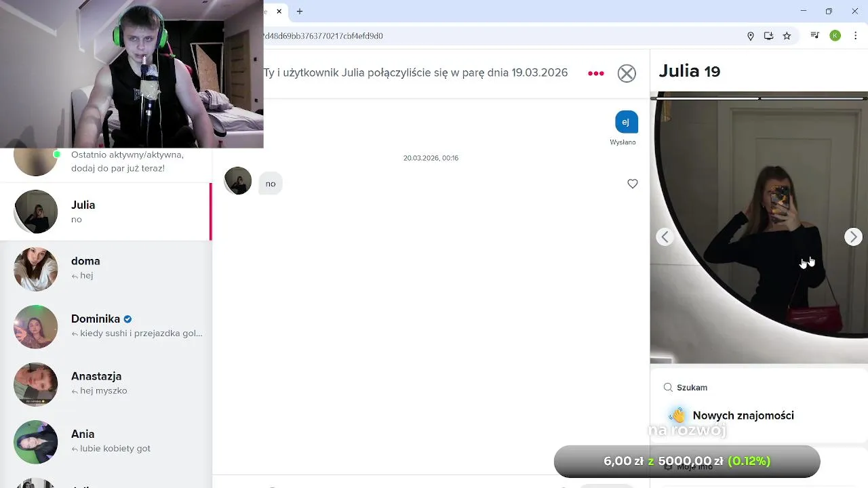The height and width of the screenshot is (488, 868).
Task: Open the Julia conversation in matches list
Action: pyautogui.click(x=106, y=211)
